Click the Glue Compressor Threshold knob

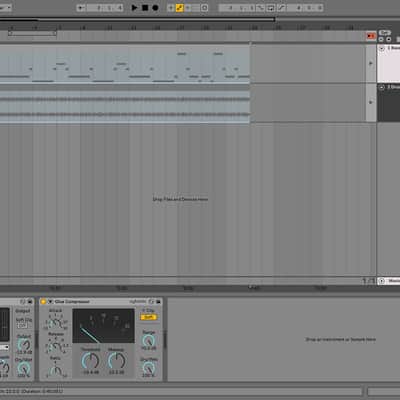click(90, 361)
